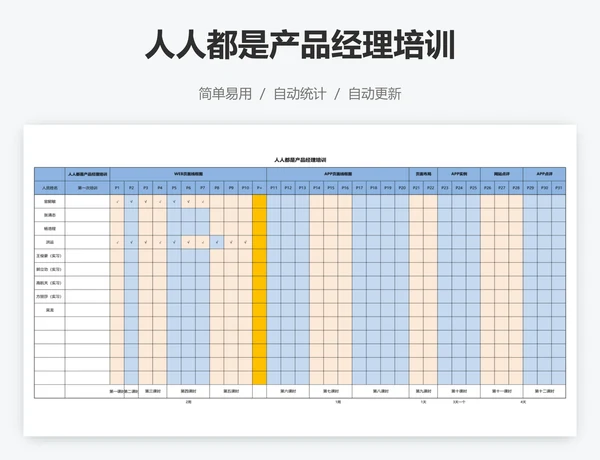Select column header P24
Image resolution: width=600 pixels, height=460 pixels.
(x=459, y=188)
